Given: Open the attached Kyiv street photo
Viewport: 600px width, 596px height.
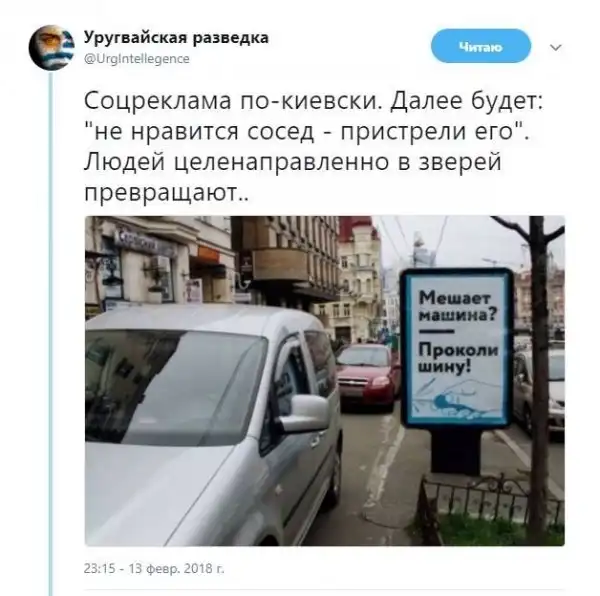Looking at the screenshot, I should click(324, 381).
